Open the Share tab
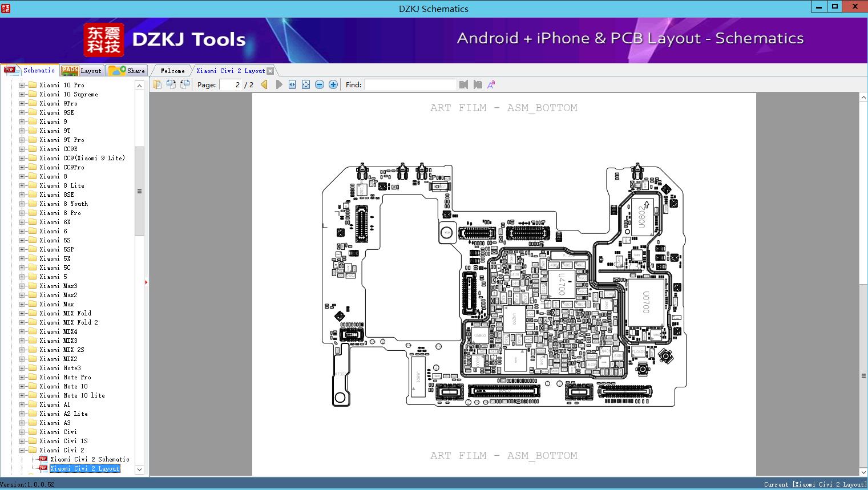Viewport: 868px width, 490px height. click(127, 71)
